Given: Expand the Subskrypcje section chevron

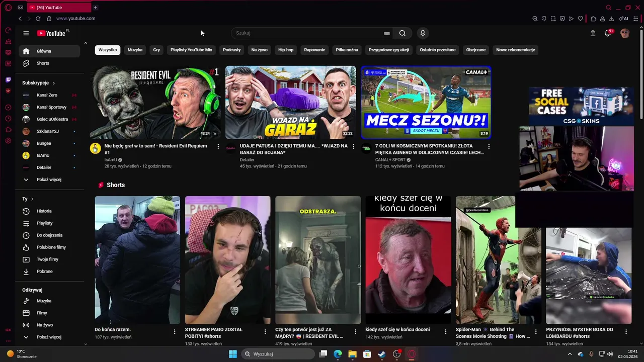Looking at the screenshot, I should [x=53, y=83].
